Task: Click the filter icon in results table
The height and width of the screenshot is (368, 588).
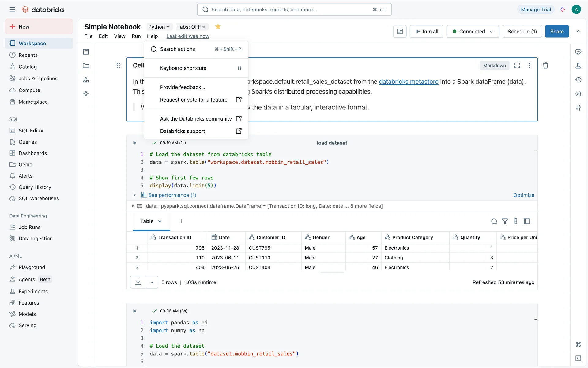Action: [505, 221]
